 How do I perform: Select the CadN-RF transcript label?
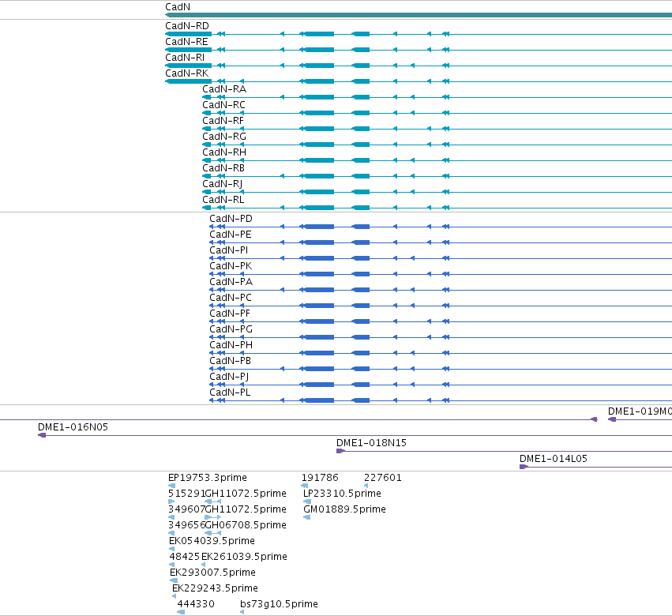pyautogui.click(x=223, y=121)
